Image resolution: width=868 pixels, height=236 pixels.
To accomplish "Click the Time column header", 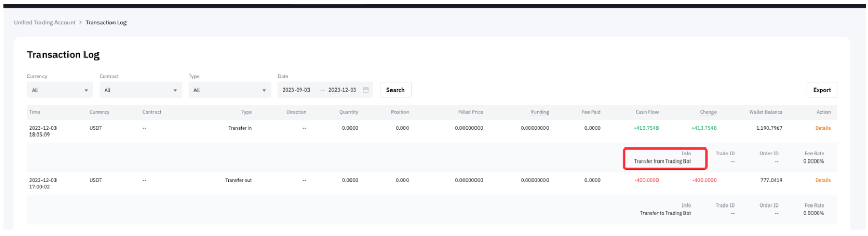I will pos(35,112).
